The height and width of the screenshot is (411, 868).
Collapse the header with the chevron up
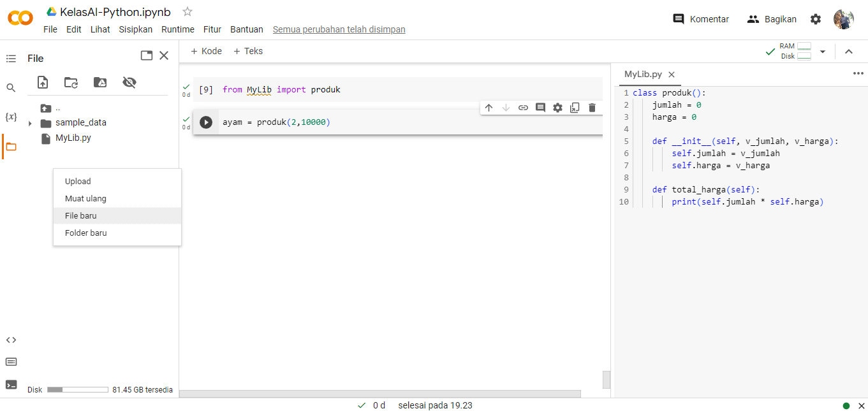tap(849, 52)
